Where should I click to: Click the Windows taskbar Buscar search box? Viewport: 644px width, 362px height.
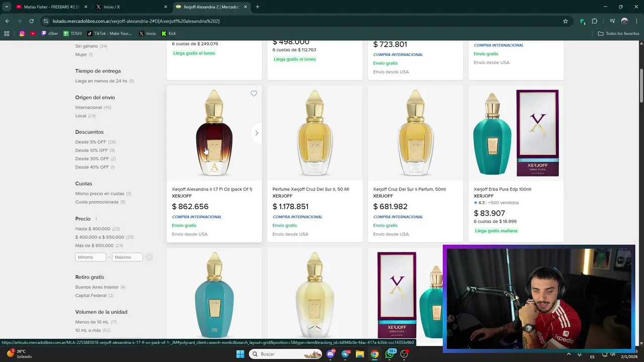tap(285, 354)
